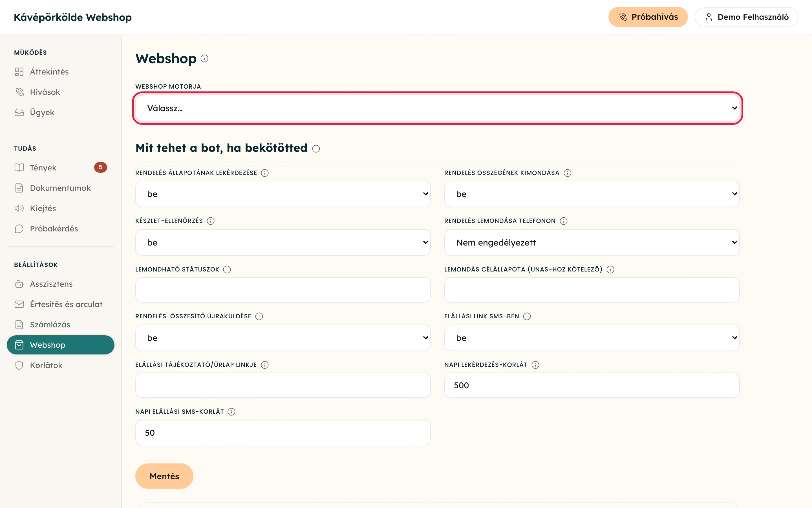Click info icon next to Lemondható státuszok
The image size is (812, 508).
pos(227,270)
